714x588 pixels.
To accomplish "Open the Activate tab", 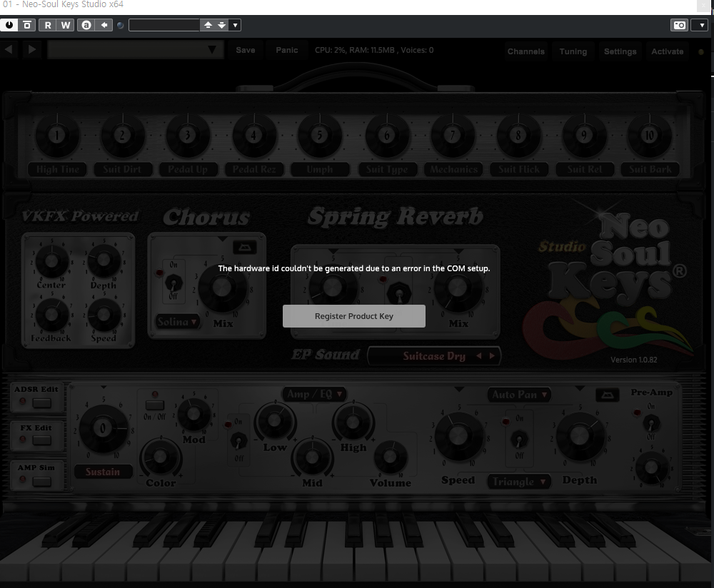I will 667,51.
